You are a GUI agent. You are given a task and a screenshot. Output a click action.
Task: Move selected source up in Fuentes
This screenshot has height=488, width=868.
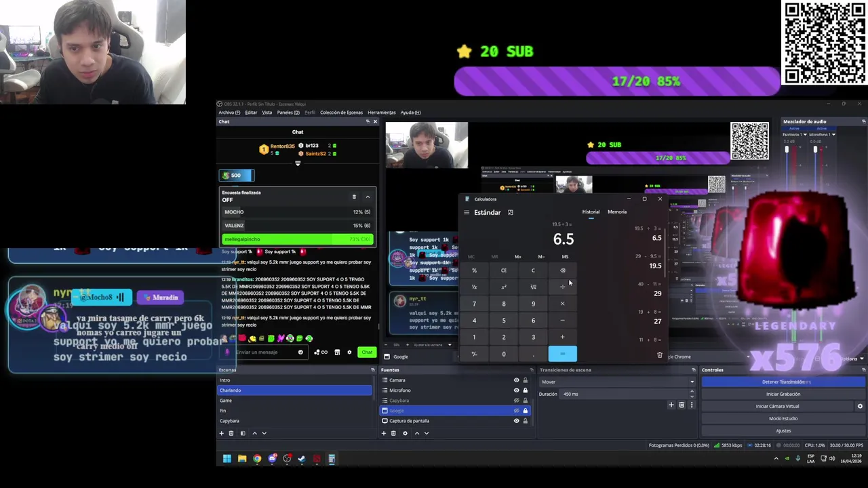pyautogui.click(x=416, y=433)
